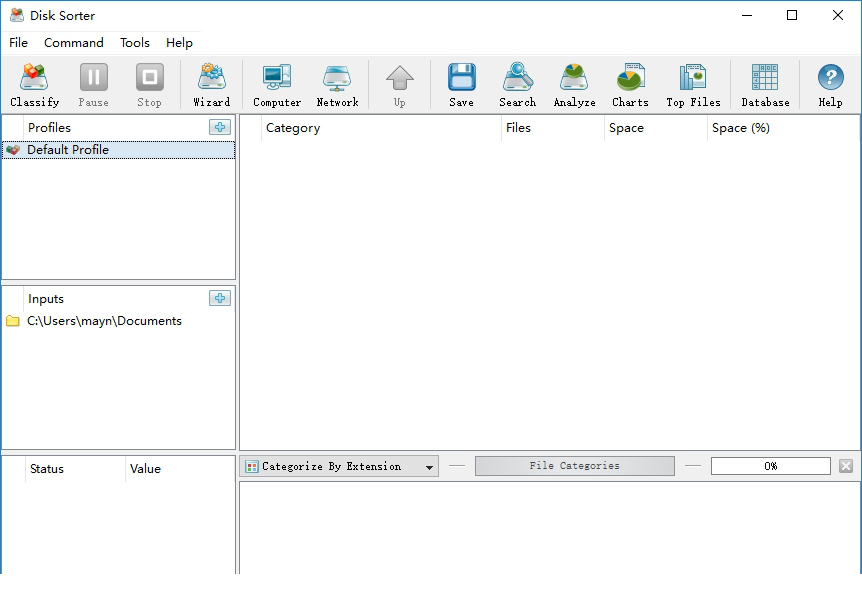This screenshot has height=596, width=862.
Task: Open the Network toolbar icon
Action: 337,85
